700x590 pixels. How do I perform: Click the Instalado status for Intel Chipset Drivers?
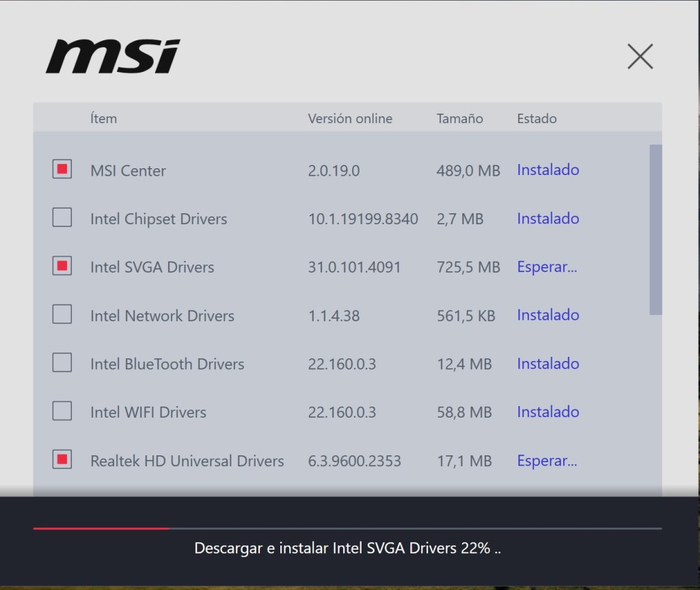tap(548, 218)
